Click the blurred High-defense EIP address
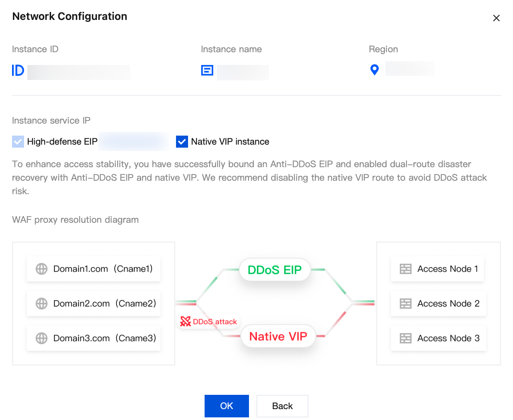Viewport: 513px width, 420px height. click(134, 142)
